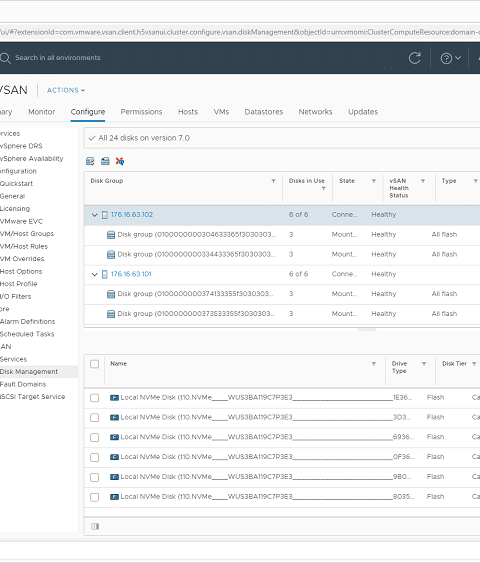Image resolution: width=480 pixels, height=563 pixels.
Task: Click host icon beside 176.16.63.101
Action: [x=105, y=274]
